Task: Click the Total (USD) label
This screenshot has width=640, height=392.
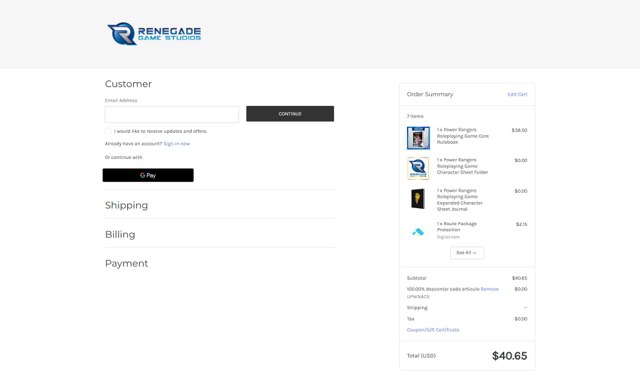Action: 421,356
